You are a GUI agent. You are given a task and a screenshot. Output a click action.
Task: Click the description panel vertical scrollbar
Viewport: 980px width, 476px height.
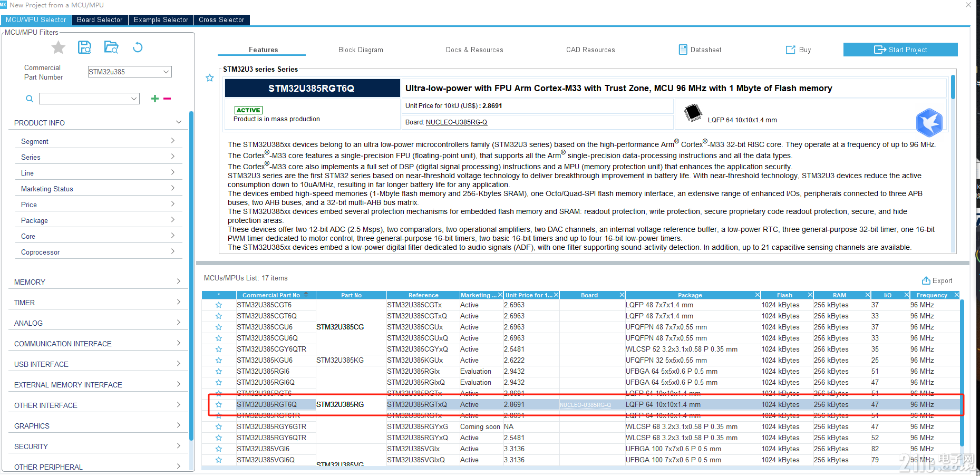pos(953,87)
